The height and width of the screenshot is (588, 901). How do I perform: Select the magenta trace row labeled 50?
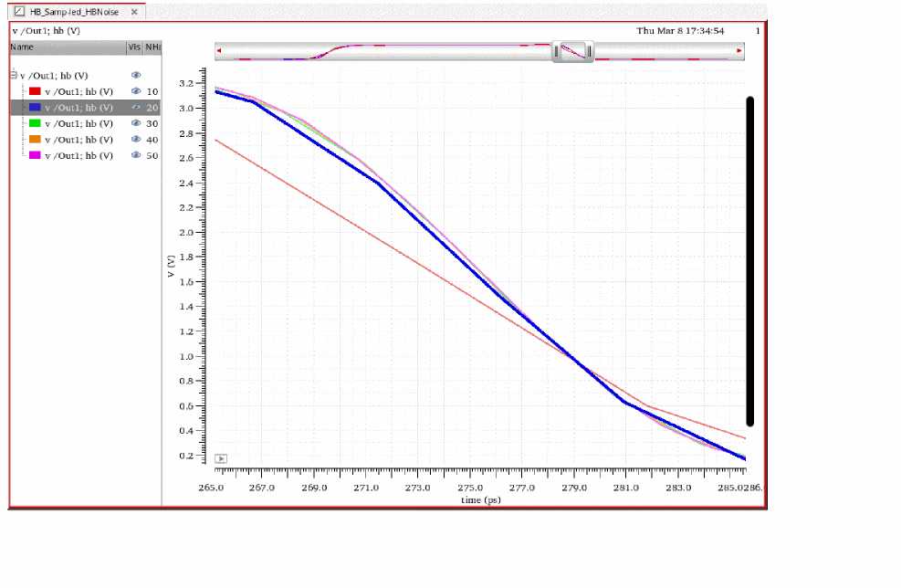click(86, 156)
